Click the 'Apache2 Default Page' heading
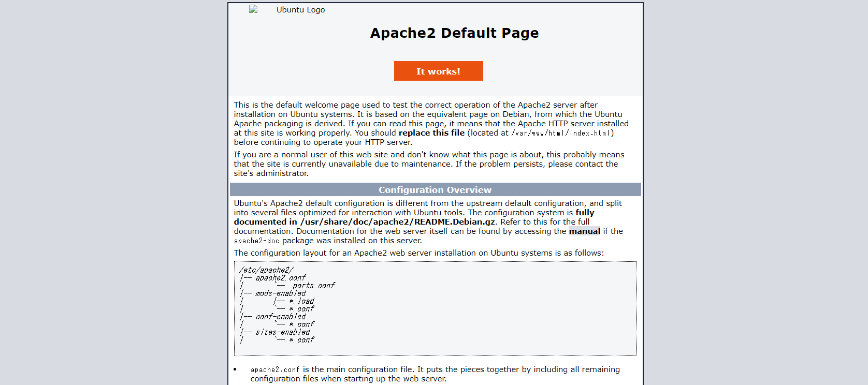Screen dimensions: 868x385 [454, 33]
